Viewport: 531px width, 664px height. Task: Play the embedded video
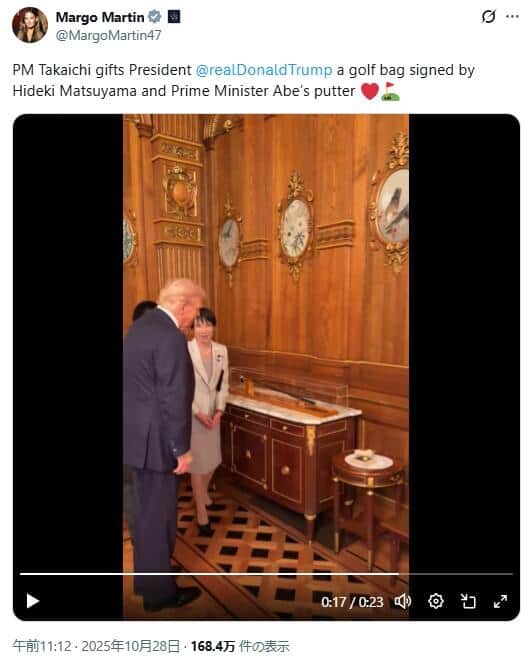(x=33, y=600)
